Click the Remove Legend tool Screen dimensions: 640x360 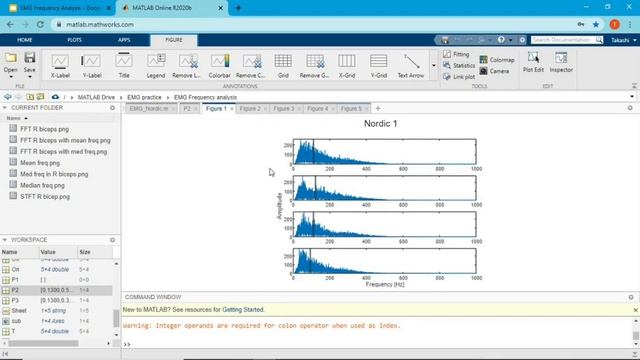pos(187,66)
